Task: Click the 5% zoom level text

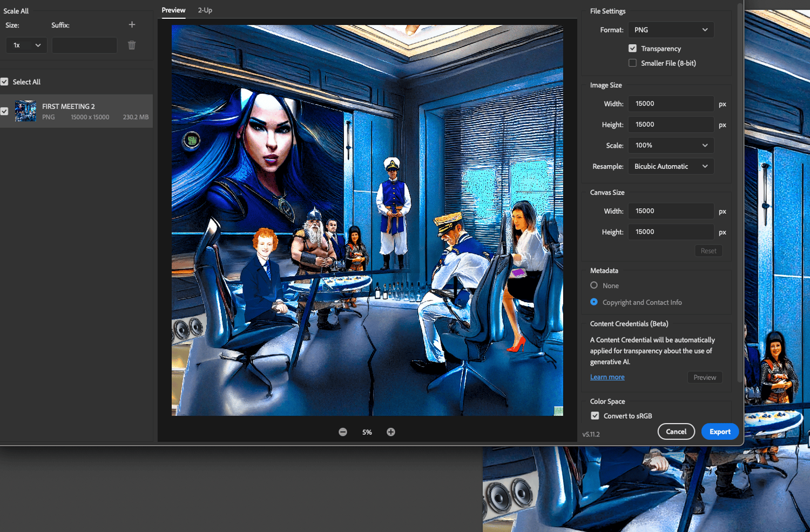Action: [x=367, y=432]
